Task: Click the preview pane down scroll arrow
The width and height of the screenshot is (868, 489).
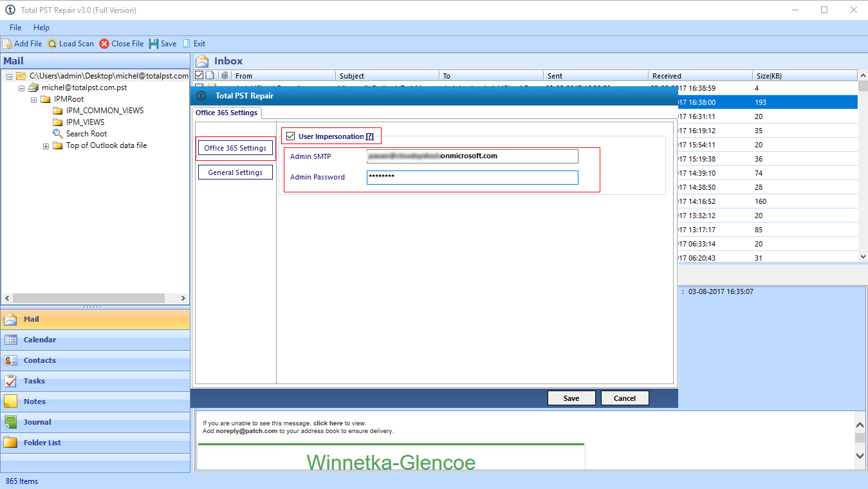Action: click(x=860, y=456)
